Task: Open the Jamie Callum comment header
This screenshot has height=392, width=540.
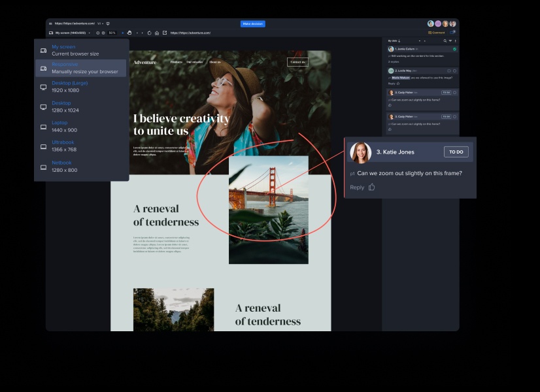Action: click(422, 49)
